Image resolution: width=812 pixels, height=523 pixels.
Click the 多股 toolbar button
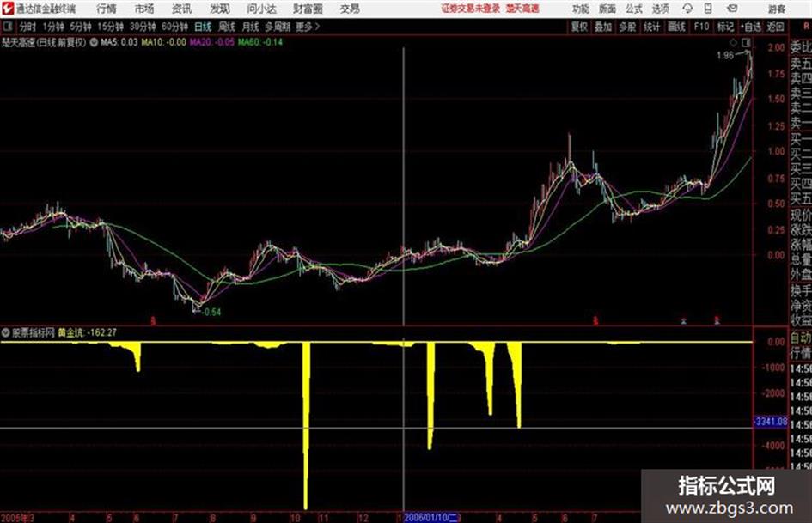pos(627,27)
